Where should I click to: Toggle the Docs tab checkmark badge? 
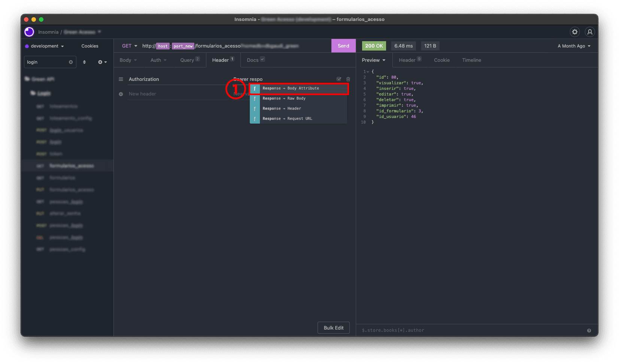[263, 58]
